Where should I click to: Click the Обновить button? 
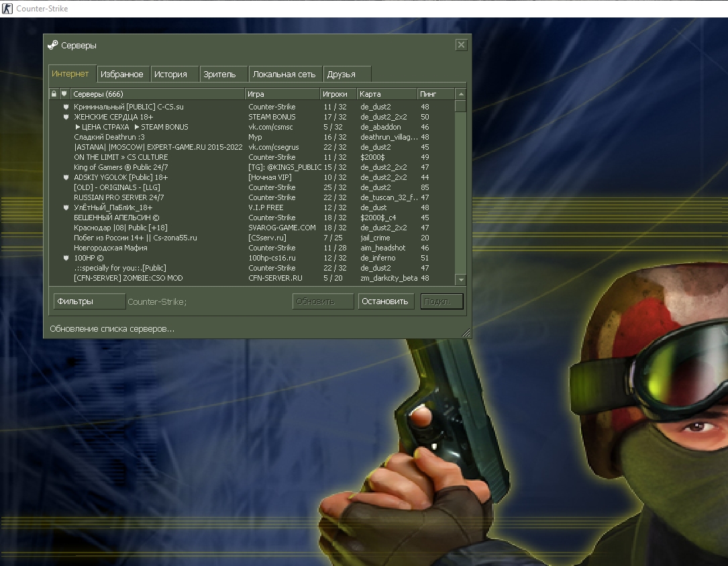click(323, 301)
